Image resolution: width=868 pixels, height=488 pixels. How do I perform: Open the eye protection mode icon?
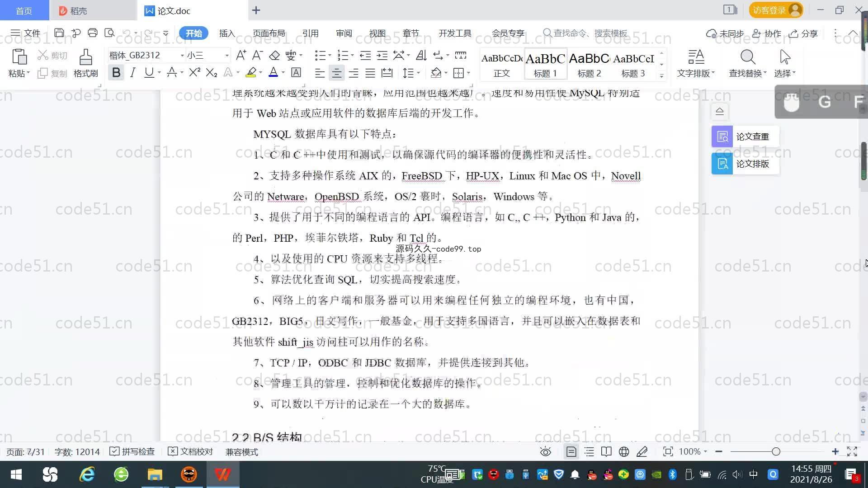click(546, 451)
